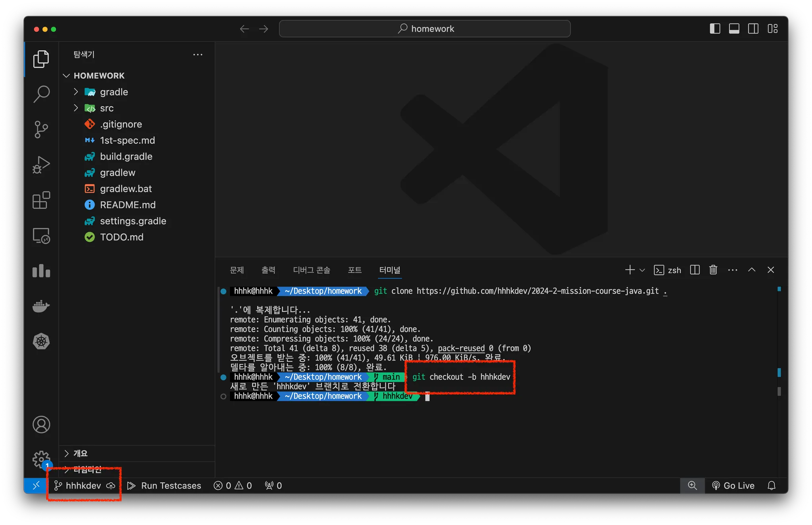Screen dimensions: 812x525
Task: Click the trash icon to kill terminal
Action: pyautogui.click(x=713, y=270)
